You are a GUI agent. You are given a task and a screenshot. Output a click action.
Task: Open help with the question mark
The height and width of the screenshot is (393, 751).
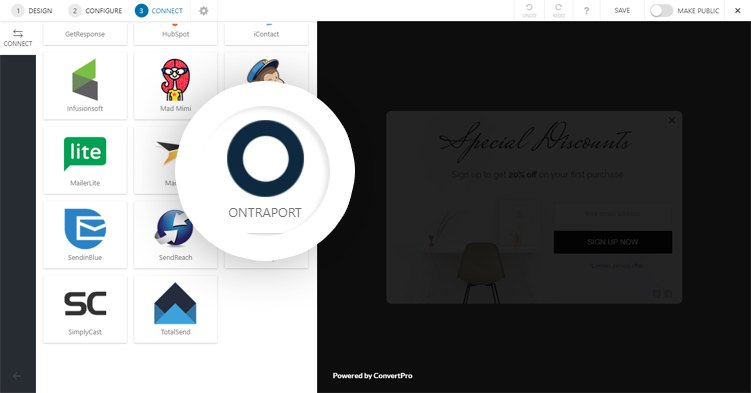click(586, 11)
